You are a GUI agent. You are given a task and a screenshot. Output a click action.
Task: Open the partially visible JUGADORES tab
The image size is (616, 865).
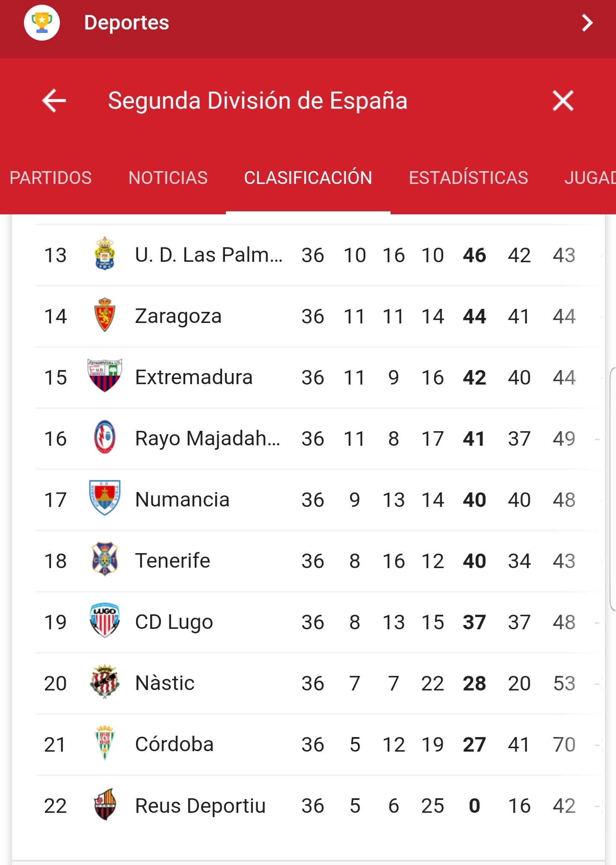[x=590, y=178]
